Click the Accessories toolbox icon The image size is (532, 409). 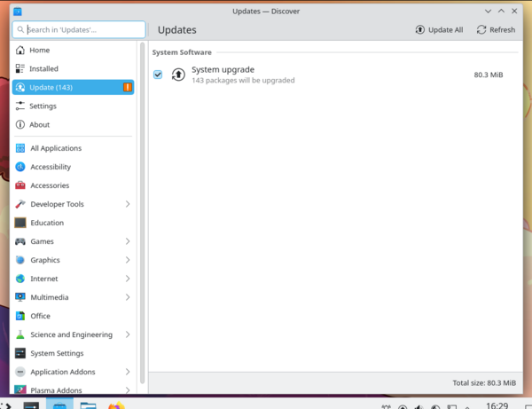(x=20, y=185)
